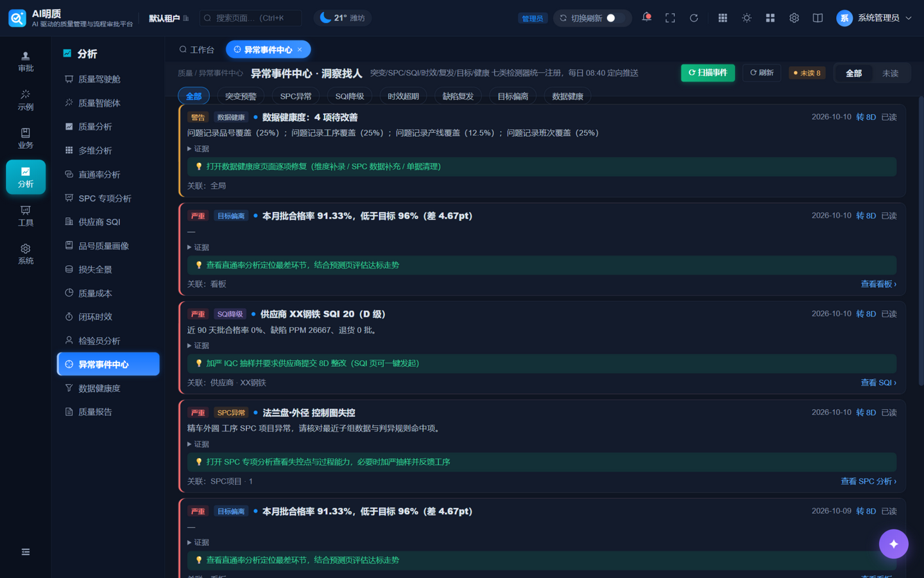Open 审批 in the left icon rail
Screen dimensions: 924x578
click(x=26, y=62)
